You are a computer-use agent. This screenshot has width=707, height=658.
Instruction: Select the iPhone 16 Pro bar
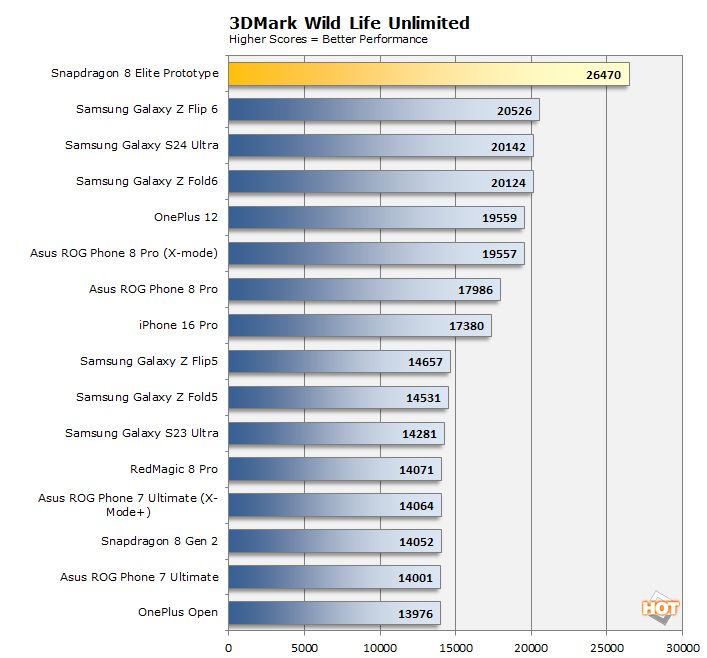coord(359,326)
